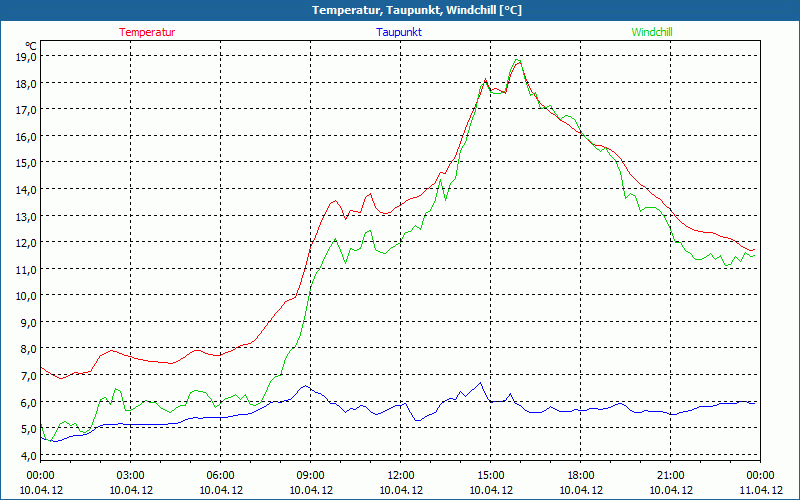Viewport: 800px width, 500px height.
Task: Click the 4,0 y-axis value
Action: coord(29,456)
